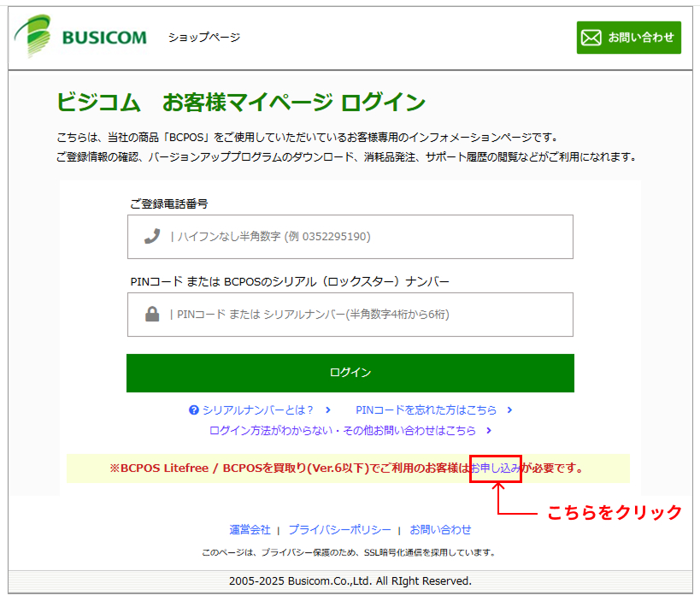Focus the PINコード serial number input field
Screen dimensions: 700x601
[x=368, y=315]
